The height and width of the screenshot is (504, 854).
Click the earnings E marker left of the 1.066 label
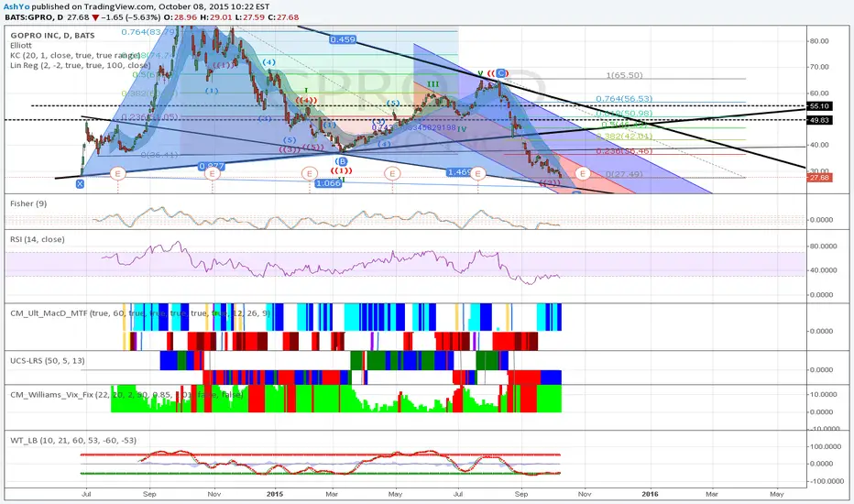tap(309, 174)
